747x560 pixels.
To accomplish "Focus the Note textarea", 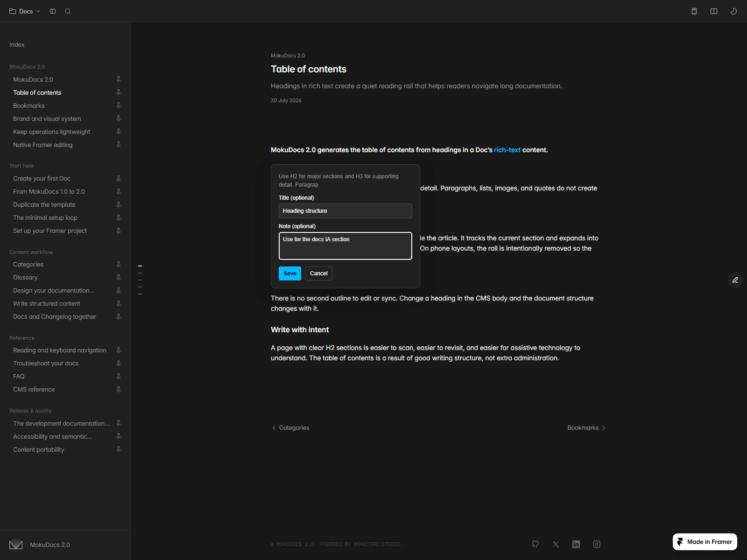I will click(345, 246).
